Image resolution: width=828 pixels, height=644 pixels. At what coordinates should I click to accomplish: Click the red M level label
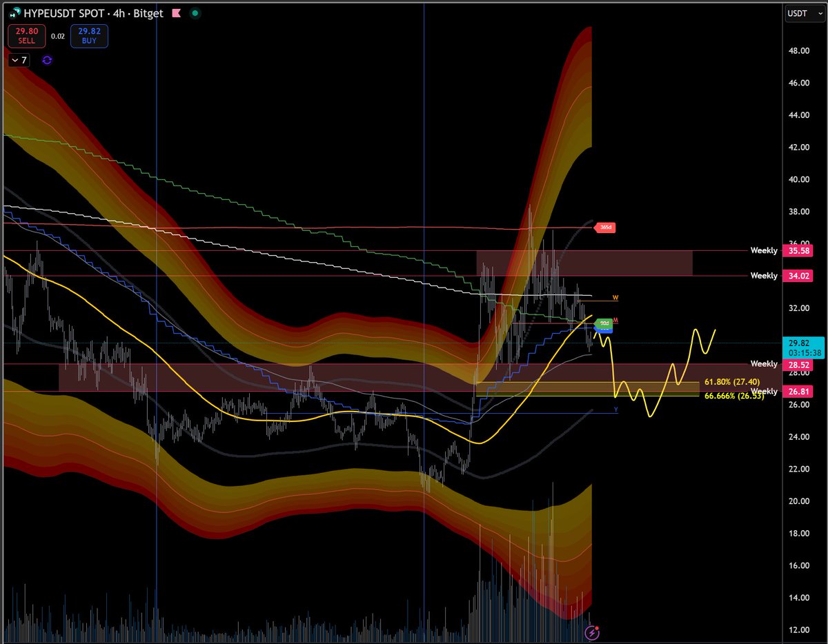pyautogui.click(x=615, y=321)
